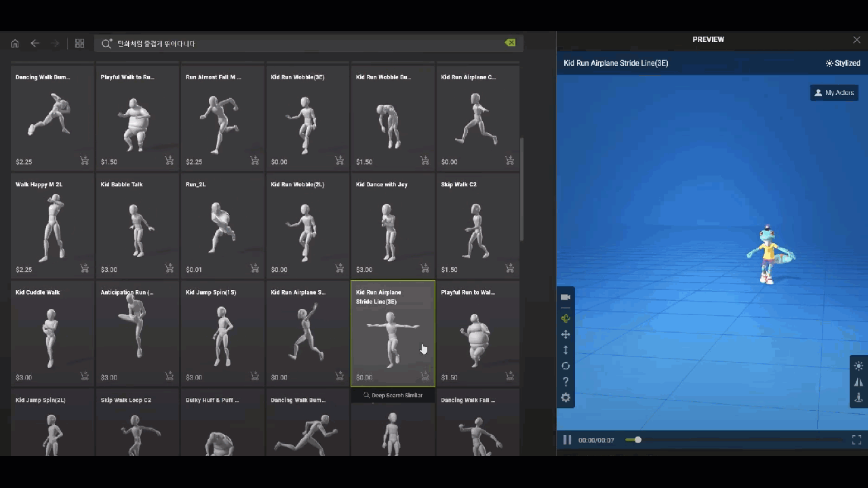Open the My Actors selector

click(834, 93)
